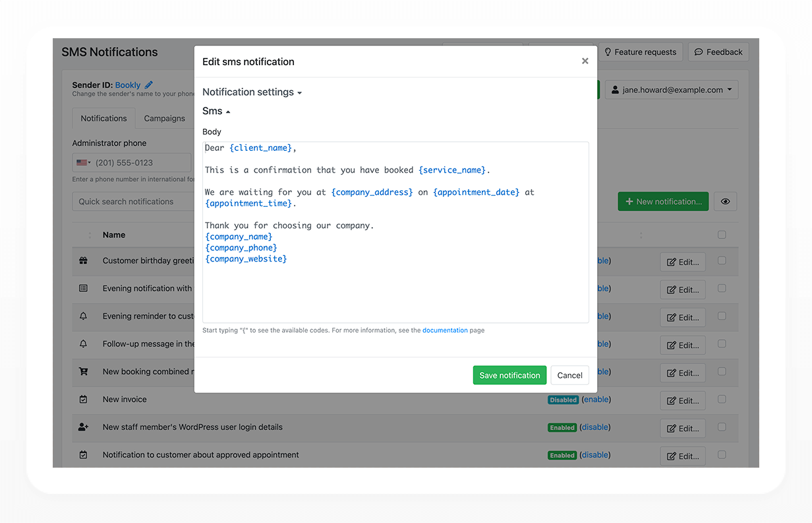This screenshot has width=812, height=523.
Task: Click the calendar icon for New invoice row
Action: click(x=83, y=399)
